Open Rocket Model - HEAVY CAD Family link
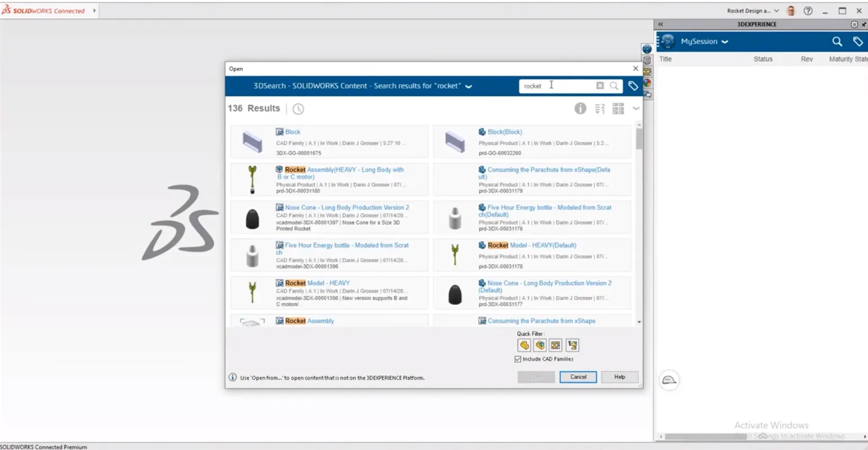Image resolution: width=868 pixels, height=450 pixels. pos(317,283)
